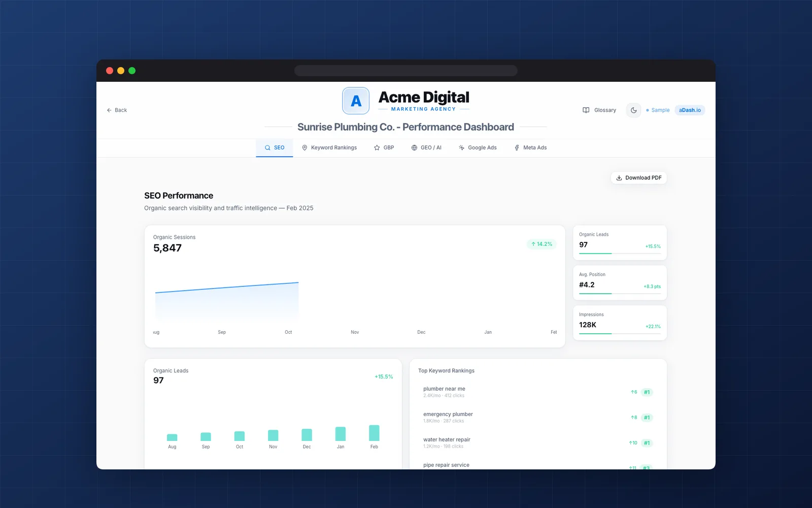Click the aDash.io badge
812x508 pixels.
(x=690, y=110)
